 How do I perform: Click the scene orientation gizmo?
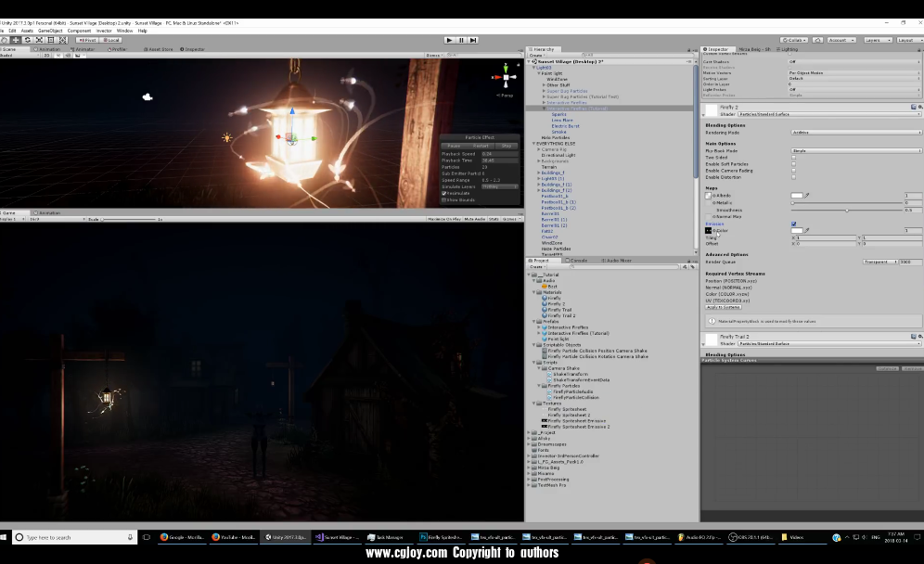[x=507, y=76]
